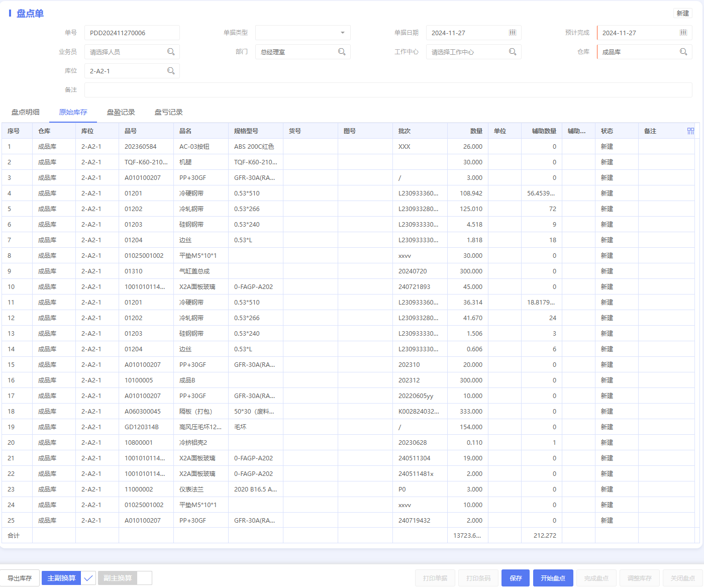Open column settings icon in table header
Image resolution: width=704 pixels, height=588 pixels.
pos(690,131)
